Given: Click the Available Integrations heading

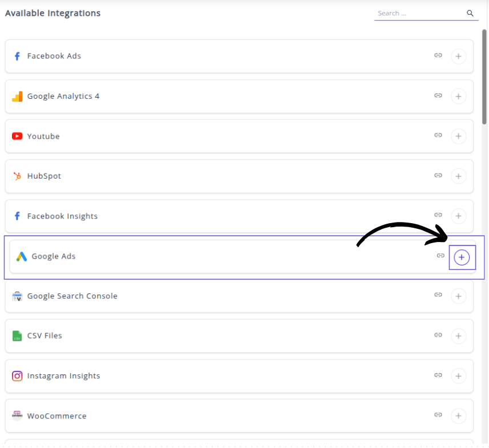Looking at the screenshot, I should coord(52,13).
